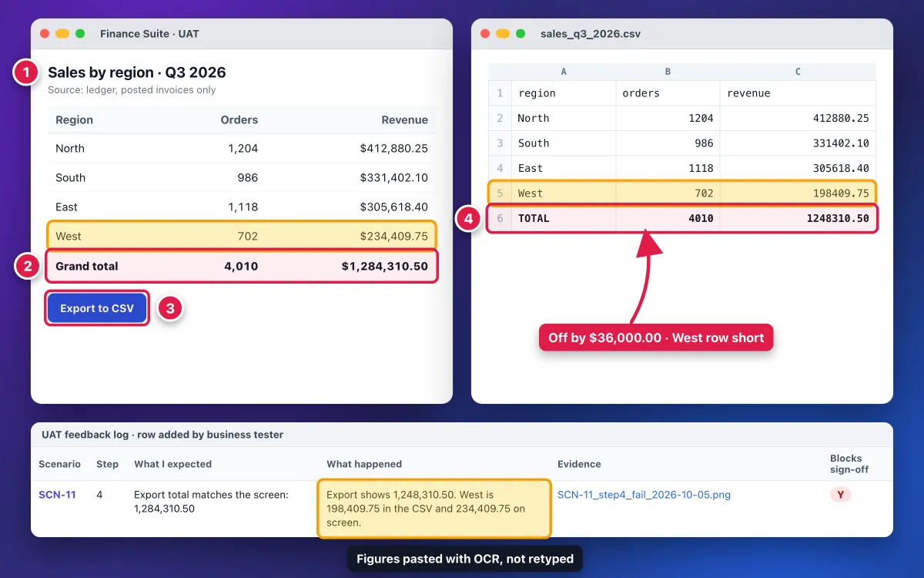Click the 'Source: ledger, posted invoices only' subtitle

point(132,90)
